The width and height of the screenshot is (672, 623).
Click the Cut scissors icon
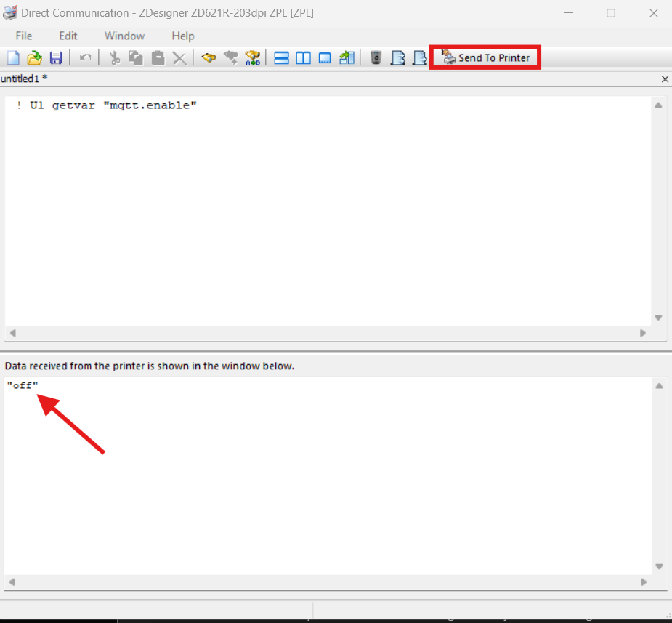114,58
